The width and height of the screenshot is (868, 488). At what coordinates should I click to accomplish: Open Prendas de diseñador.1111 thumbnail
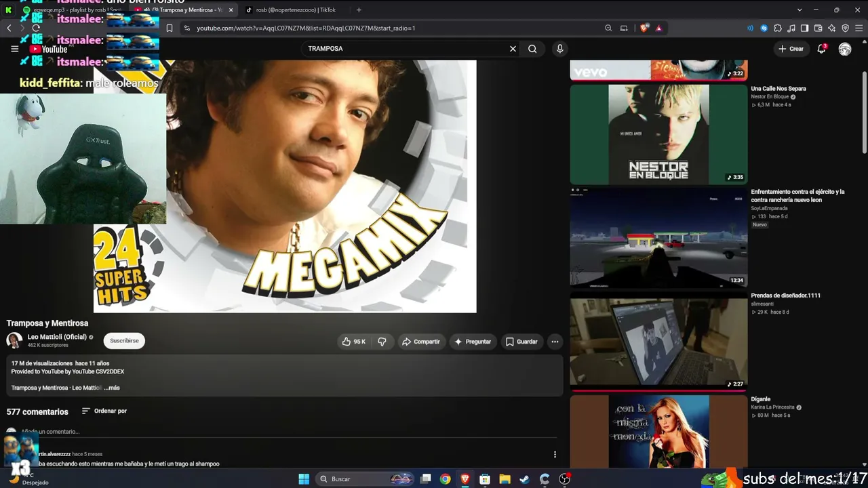pyautogui.click(x=658, y=341)
